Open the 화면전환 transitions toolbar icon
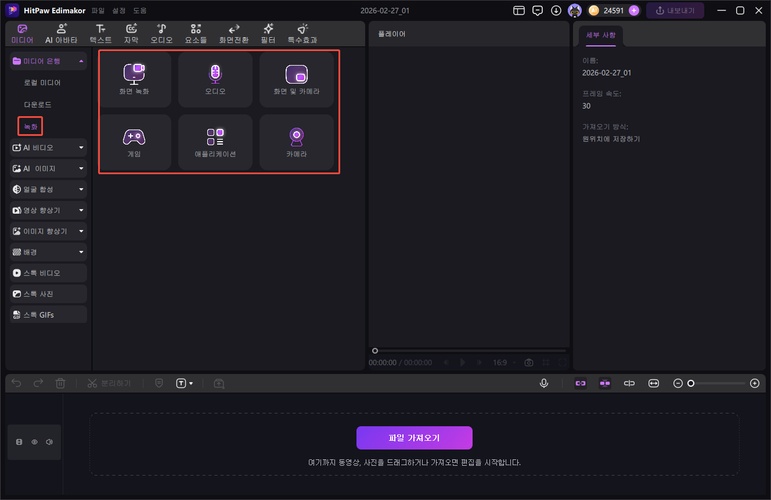The image size is (771, 500). pos(234,34)
